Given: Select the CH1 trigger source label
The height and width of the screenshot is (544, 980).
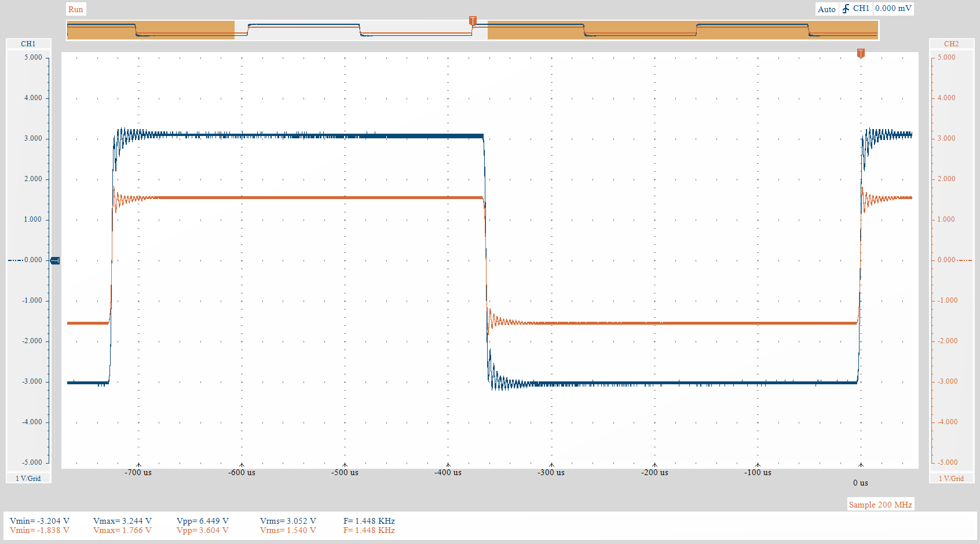Looking at the screenshot, I should 861,9.
